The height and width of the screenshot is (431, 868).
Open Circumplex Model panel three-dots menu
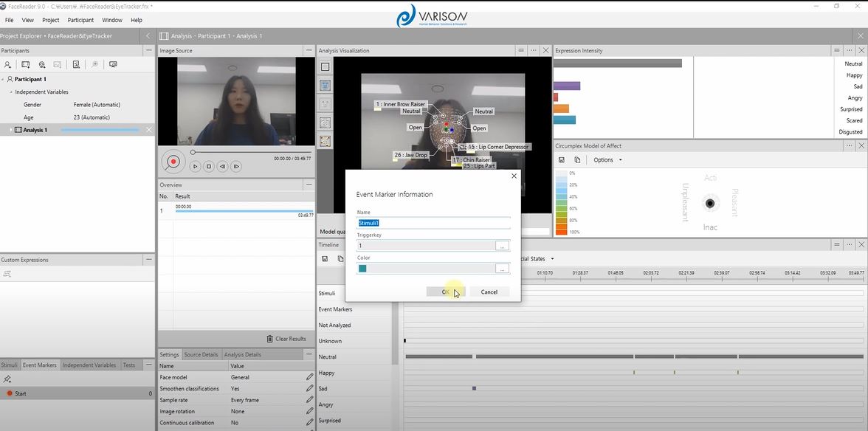[849, 146]
